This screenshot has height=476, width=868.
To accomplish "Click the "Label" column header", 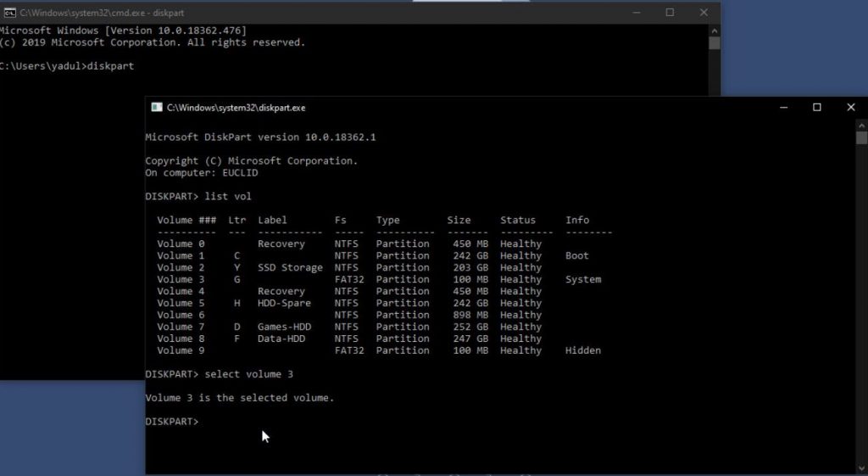I will [x=272, y=220].
